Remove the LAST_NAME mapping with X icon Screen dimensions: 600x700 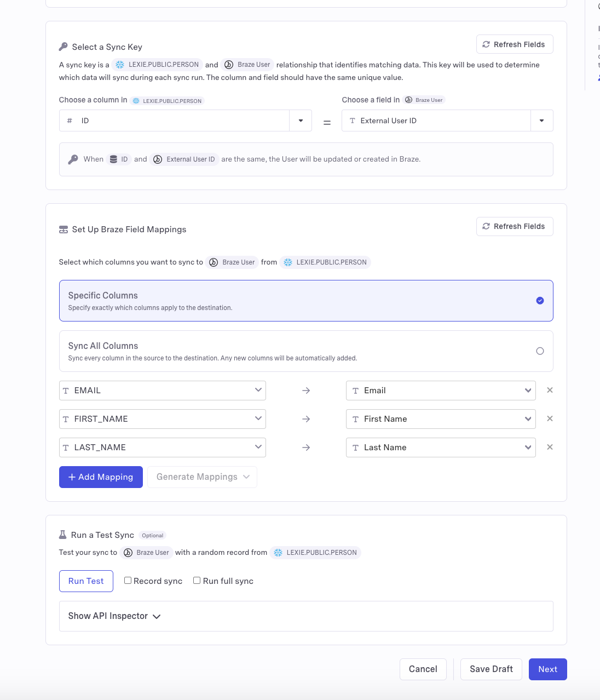pyautogui.click(x=550, y=447)
